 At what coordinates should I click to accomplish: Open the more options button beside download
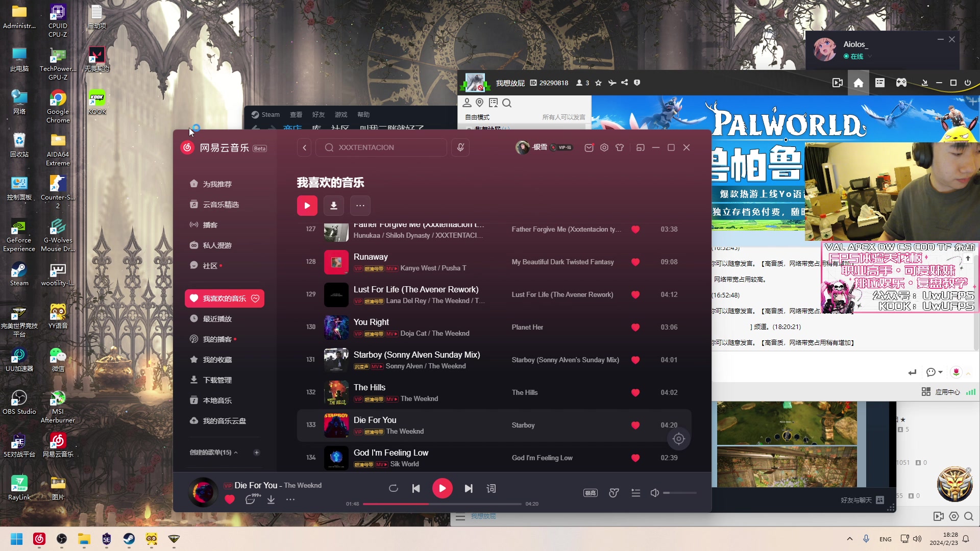[x=360, y=206]
